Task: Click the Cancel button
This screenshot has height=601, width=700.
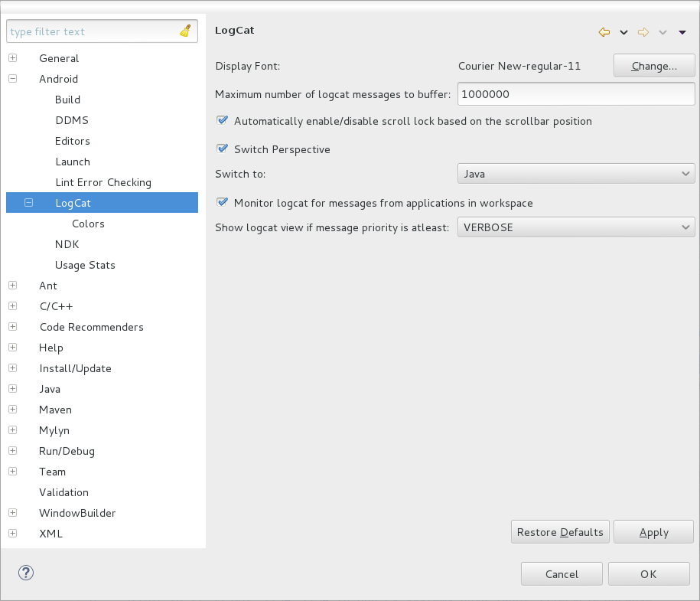Action: pos(562,574)
